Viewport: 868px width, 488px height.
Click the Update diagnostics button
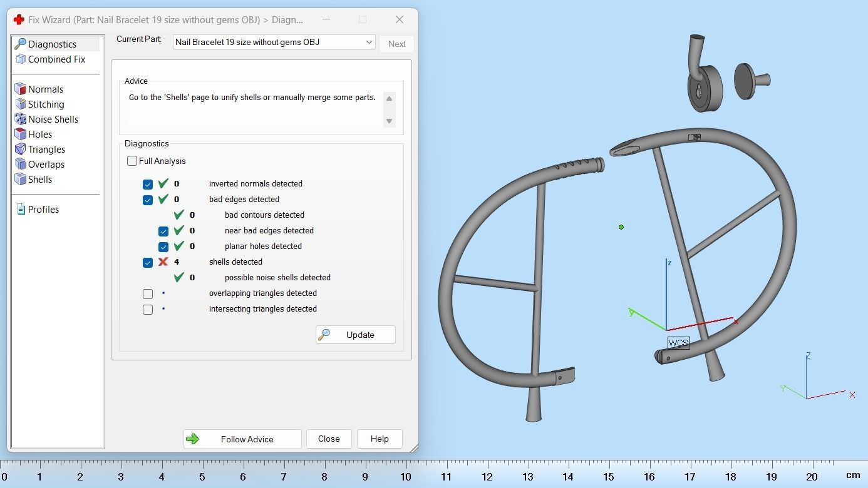click(x=355, y=335)
